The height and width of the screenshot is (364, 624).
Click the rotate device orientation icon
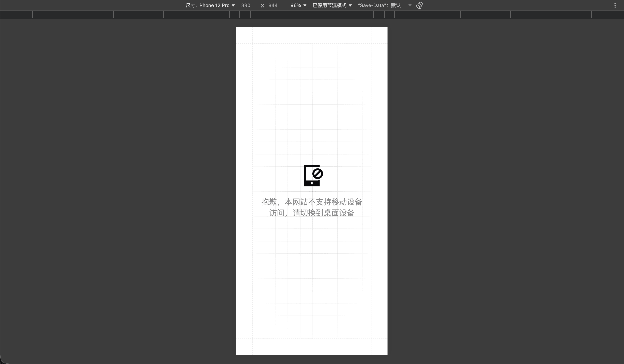420,5
